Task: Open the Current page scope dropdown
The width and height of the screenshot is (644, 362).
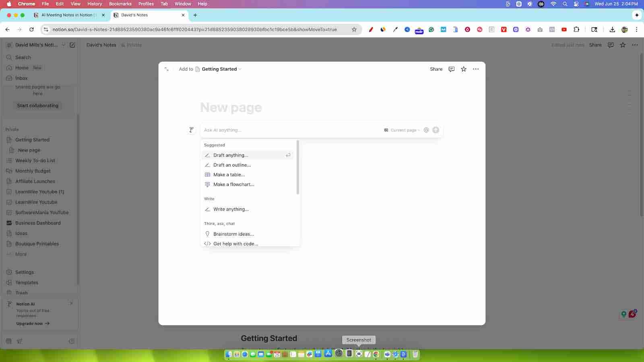Action: 402,130
